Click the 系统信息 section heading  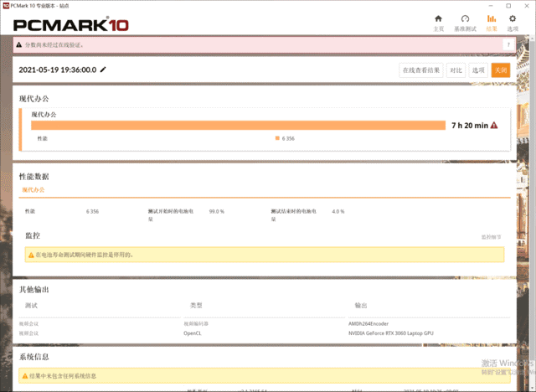pyautogui.click(x=33, y=357)
